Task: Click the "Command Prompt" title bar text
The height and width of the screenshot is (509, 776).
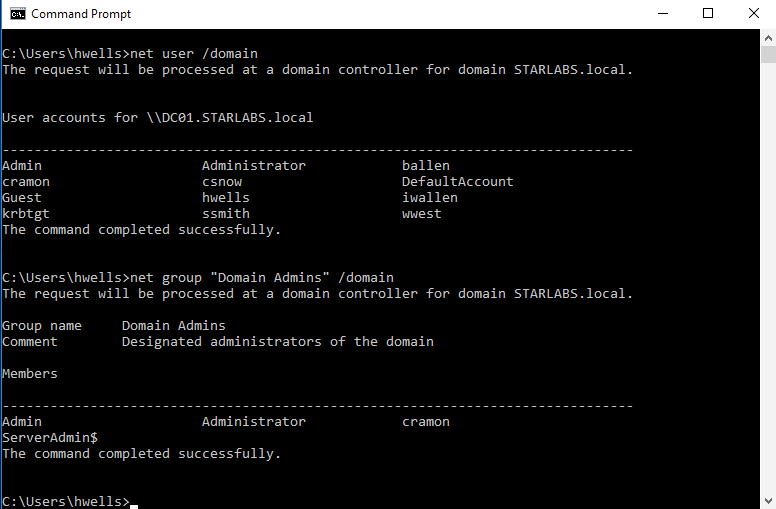Action: click(81, 14)
